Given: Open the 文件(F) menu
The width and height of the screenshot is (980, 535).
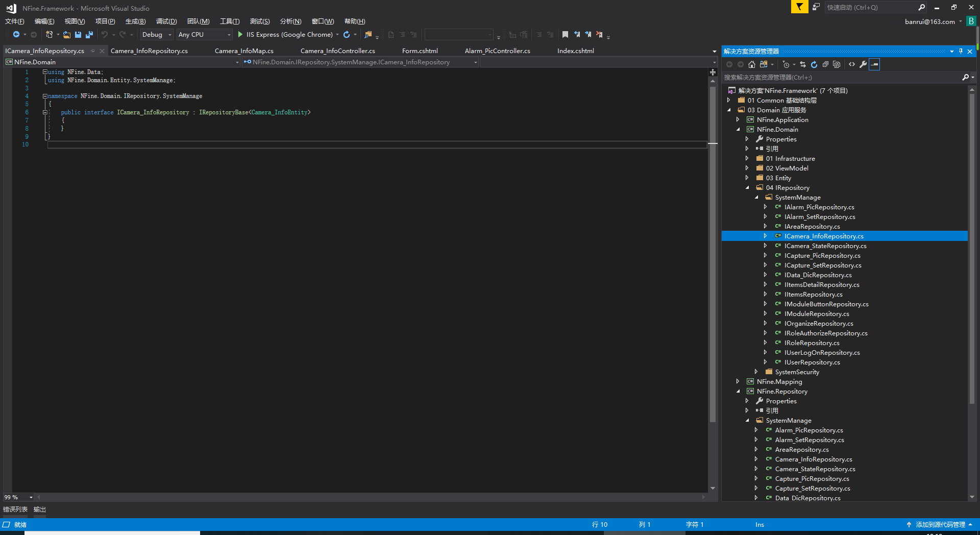Looking at the screenshot, I should (14, 21).
